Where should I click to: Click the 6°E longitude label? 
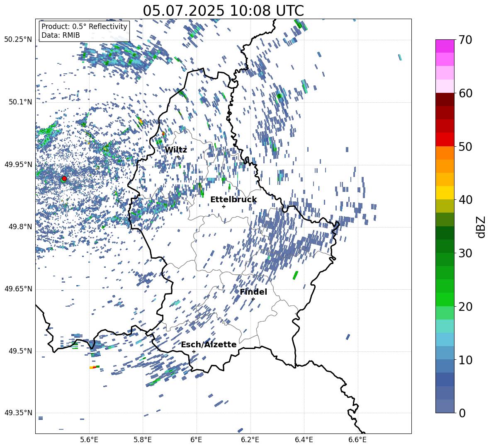coord(196,440)
